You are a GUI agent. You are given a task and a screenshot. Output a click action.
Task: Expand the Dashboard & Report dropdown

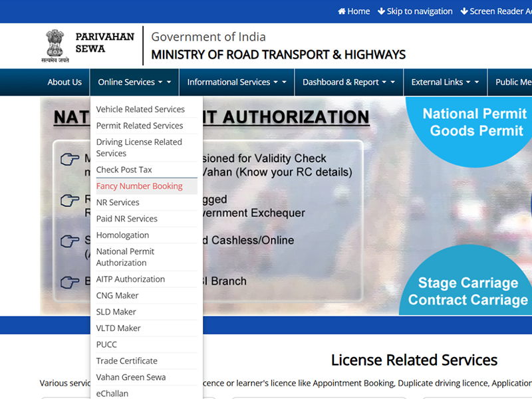(x=348, y=82)
